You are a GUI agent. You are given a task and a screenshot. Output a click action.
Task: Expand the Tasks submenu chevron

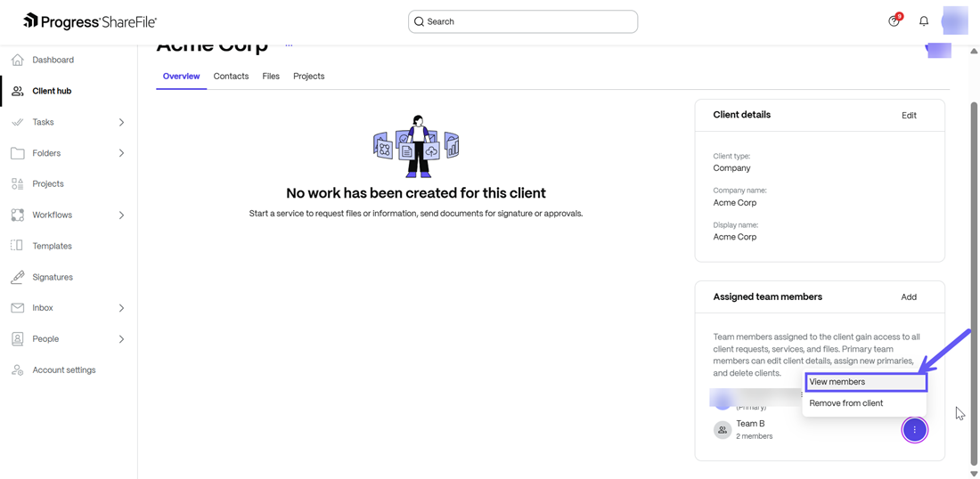pos(121,123)
